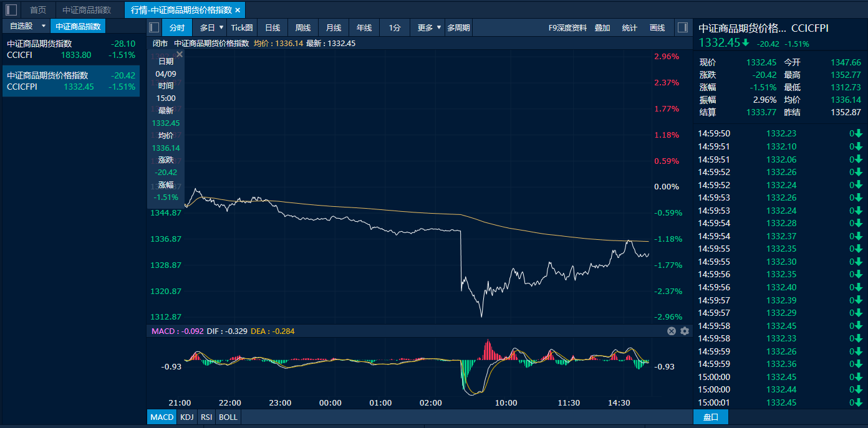Click the DIF: -0.329 readout
The width and height of the screenshot is (868, 428).
tap(227, 331)
